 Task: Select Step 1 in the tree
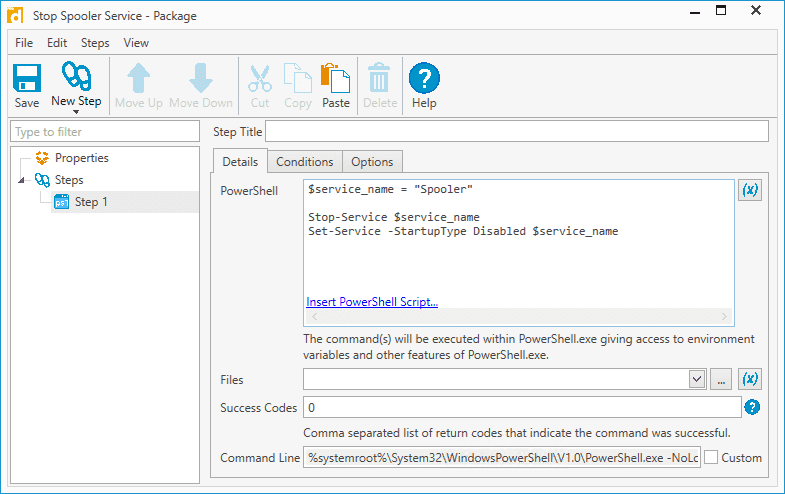click(91, 202)
